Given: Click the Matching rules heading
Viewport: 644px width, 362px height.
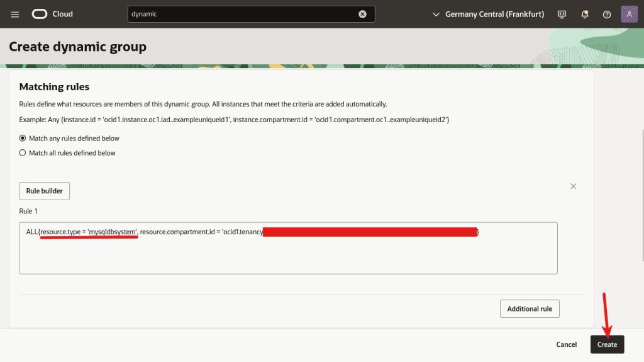Looking at the screenshot, I should (55, 87).
